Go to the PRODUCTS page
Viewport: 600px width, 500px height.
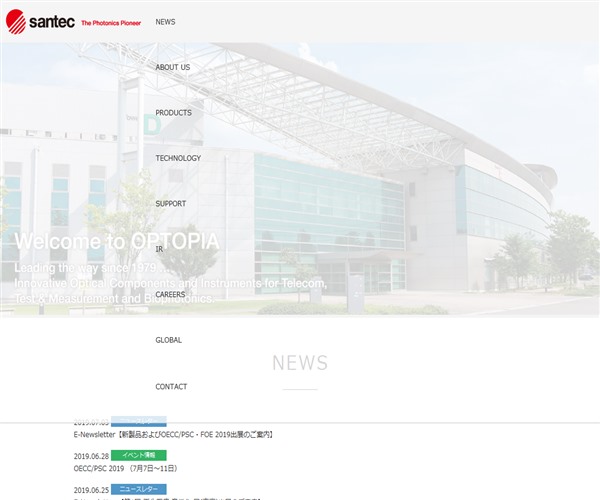173,113
